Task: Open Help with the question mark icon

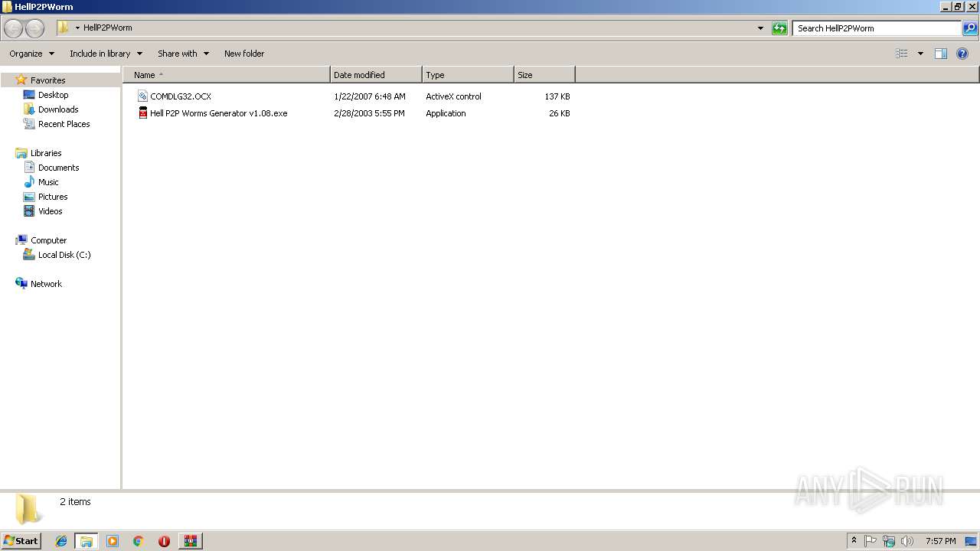Action: [x=962, y=54]
